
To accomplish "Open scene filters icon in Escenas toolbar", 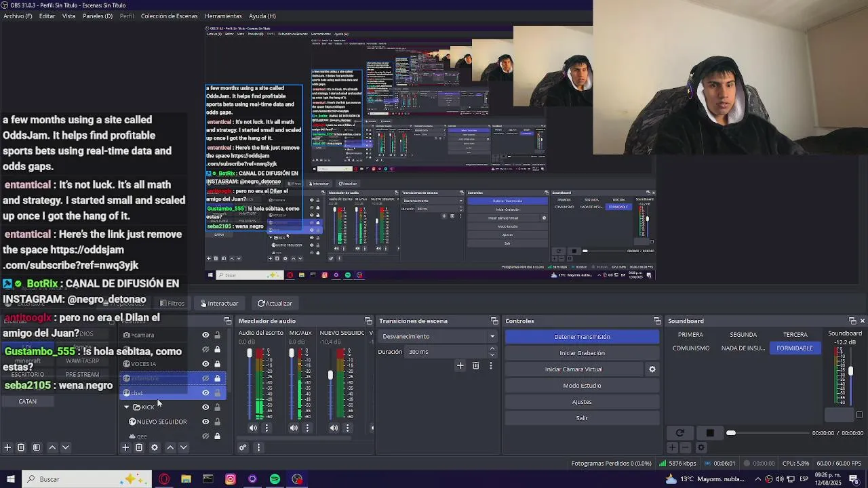I will tap(37, 447).
